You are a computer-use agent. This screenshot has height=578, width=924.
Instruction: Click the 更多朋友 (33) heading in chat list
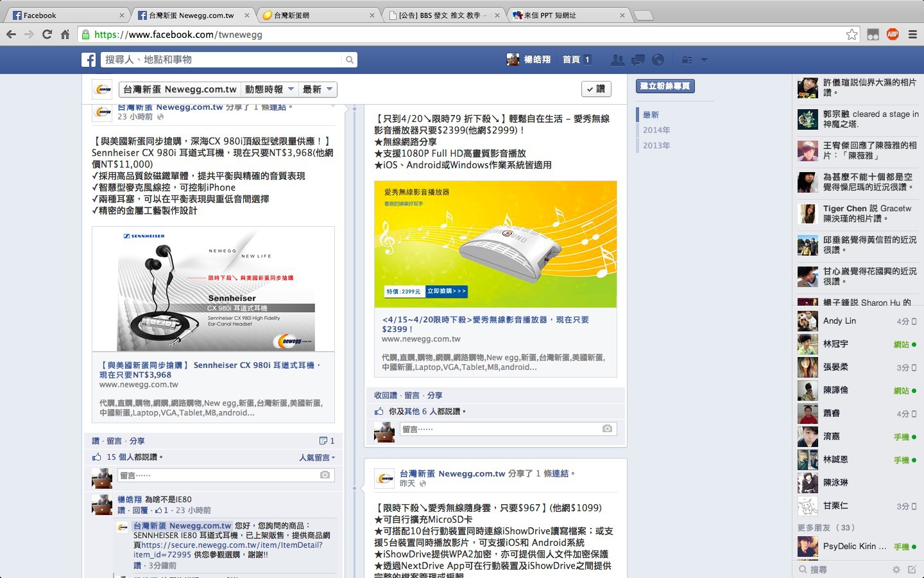826,528
